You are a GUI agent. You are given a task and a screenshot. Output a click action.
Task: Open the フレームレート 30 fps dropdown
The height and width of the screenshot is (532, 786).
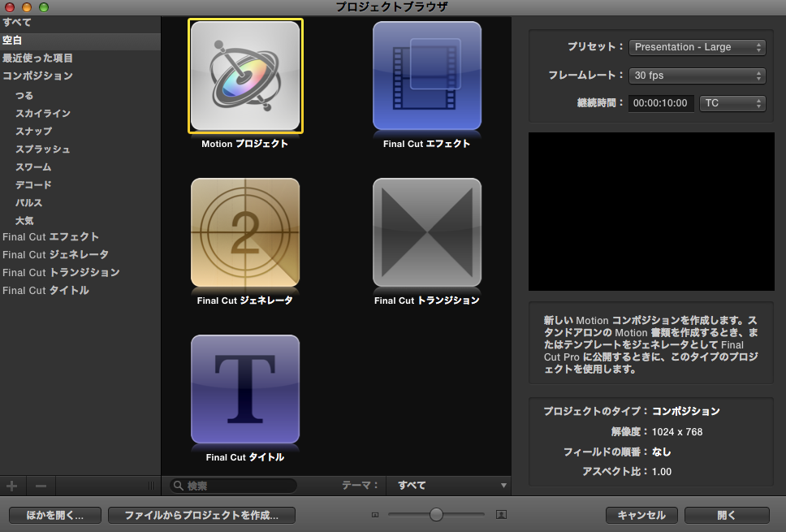tap(697, 76)
